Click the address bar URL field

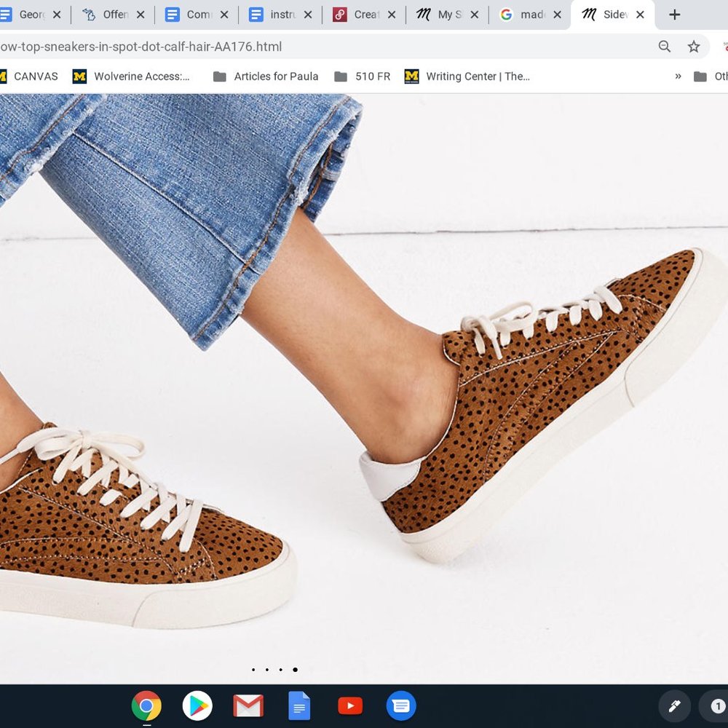(x=291, y=46)
